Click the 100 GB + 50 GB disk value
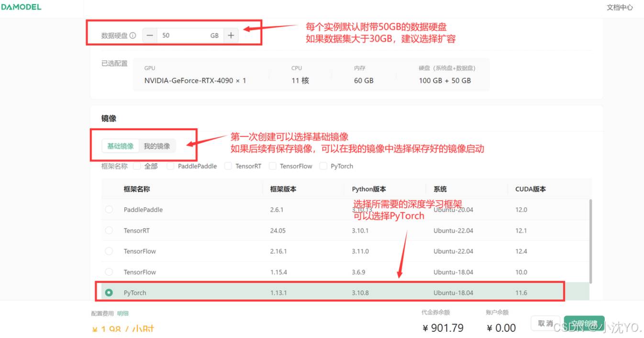Screen dimensions: 644x338 [x=445, y=80]
